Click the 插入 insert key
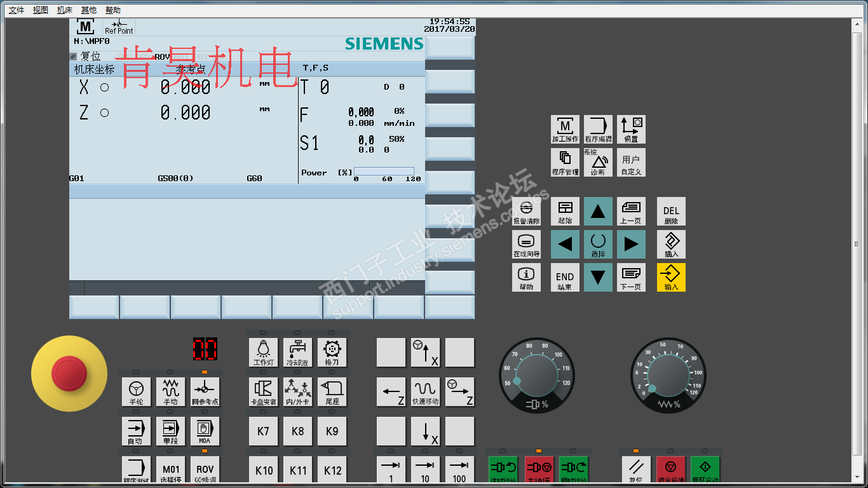 671,245
